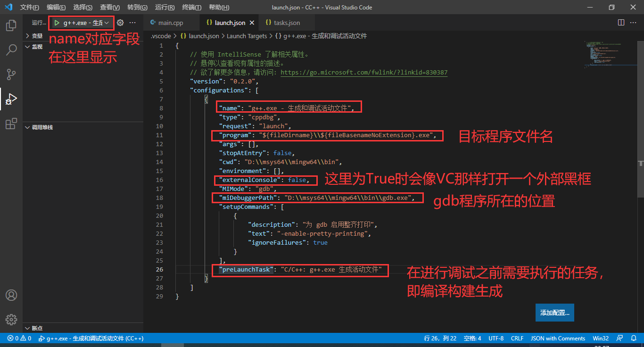Viewport: 644px width, 347px height.
Task: Open the Source Control view
Action: (11, 74)
